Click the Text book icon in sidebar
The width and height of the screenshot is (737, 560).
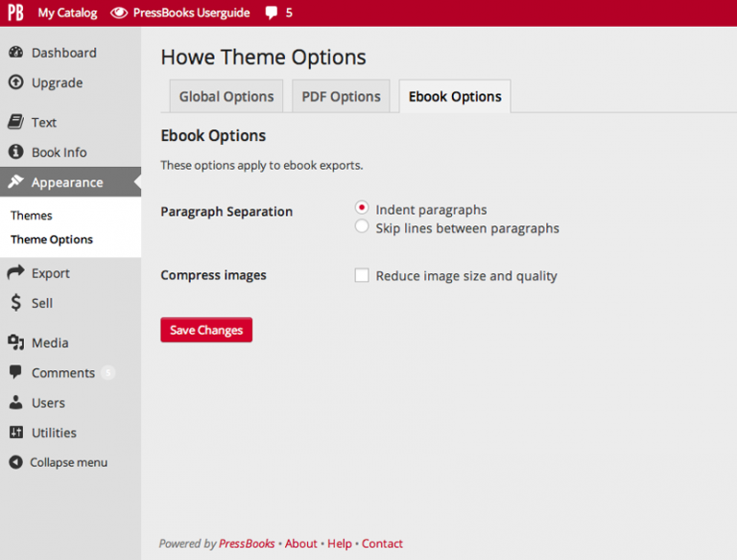(x=15, y=122)
